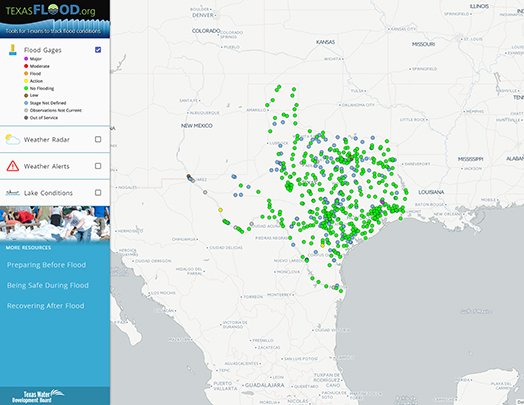The image size is (524, 405).
Task: Click the green No Flooding legend dot
Action: pyautogui.click(x=26, y=88)
